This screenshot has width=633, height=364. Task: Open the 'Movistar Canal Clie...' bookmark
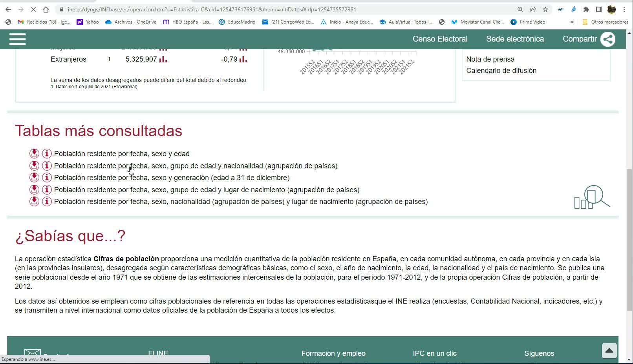tap(477, 22)
